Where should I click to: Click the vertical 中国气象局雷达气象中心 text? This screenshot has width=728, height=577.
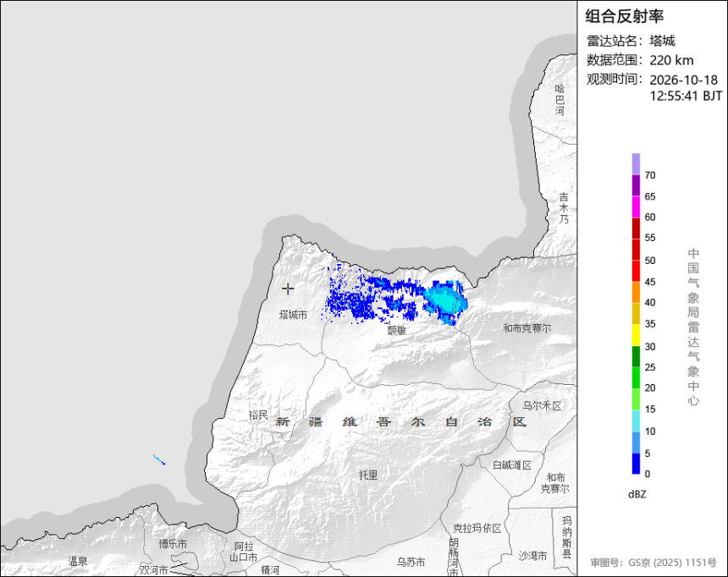693,327
